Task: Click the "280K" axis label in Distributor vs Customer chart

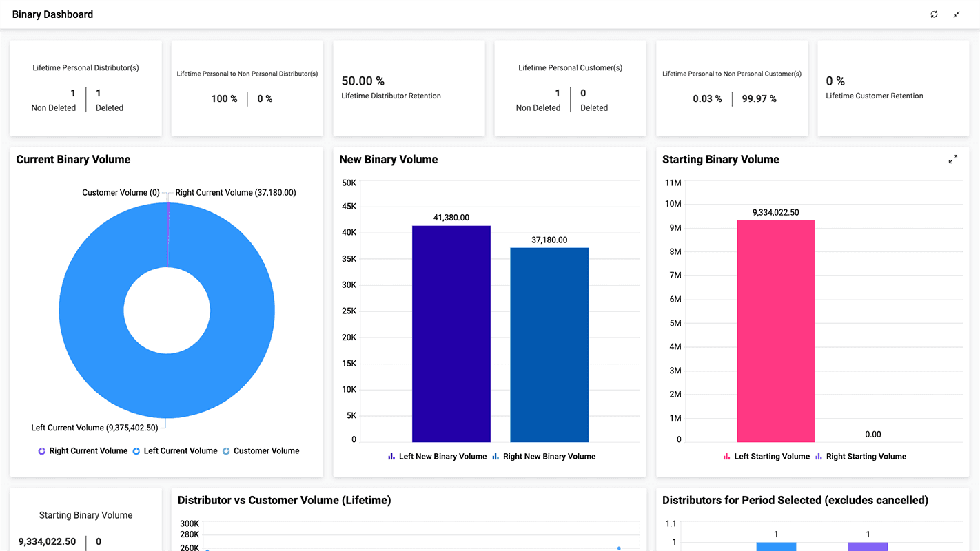Action: [190, 534]
